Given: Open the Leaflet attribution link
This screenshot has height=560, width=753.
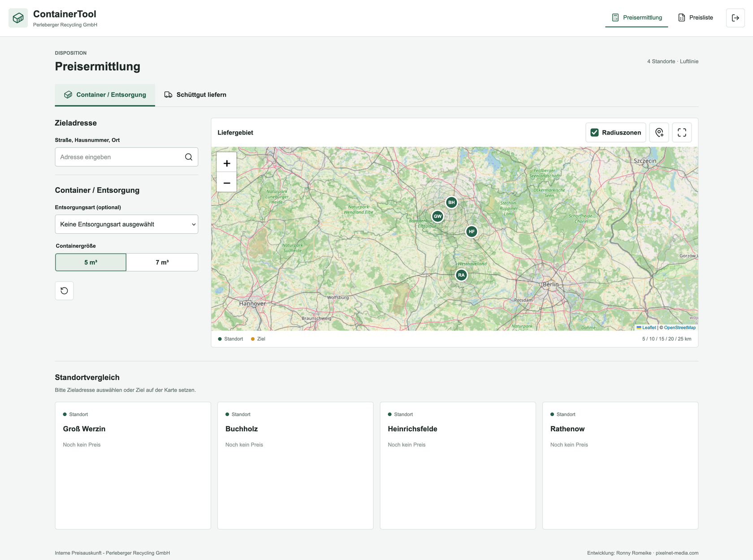Looking at the screenshot, I should pyautogui.click(x=646, y=327).
